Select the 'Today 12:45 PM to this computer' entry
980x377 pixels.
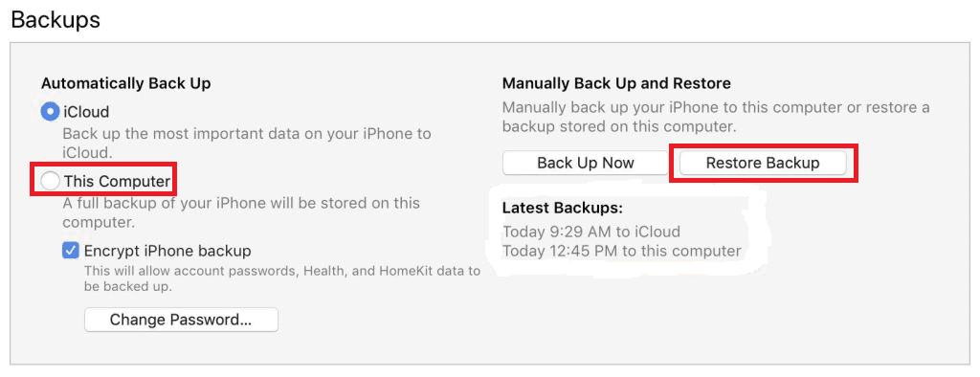point(622,252)
